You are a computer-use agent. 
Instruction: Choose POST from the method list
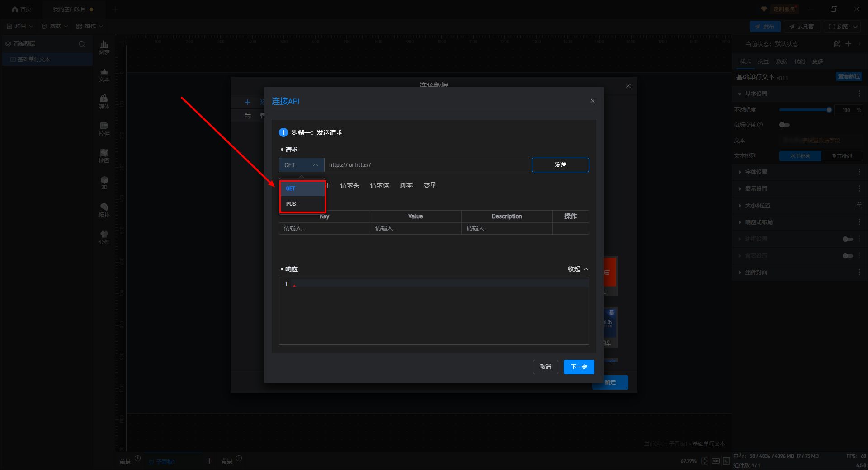pyautogui.click(x=302, y=204)
